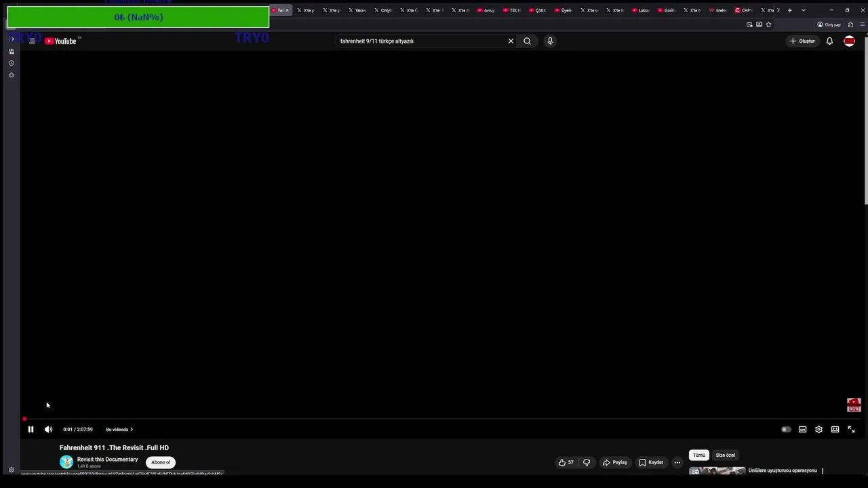Open the browser extensions icon

[850, 24]
